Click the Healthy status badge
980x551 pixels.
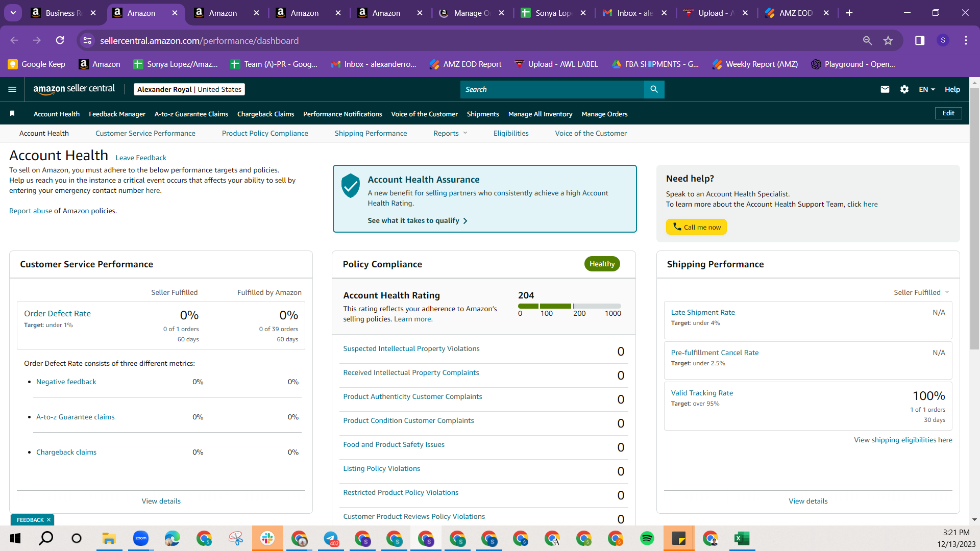(602, 264)
